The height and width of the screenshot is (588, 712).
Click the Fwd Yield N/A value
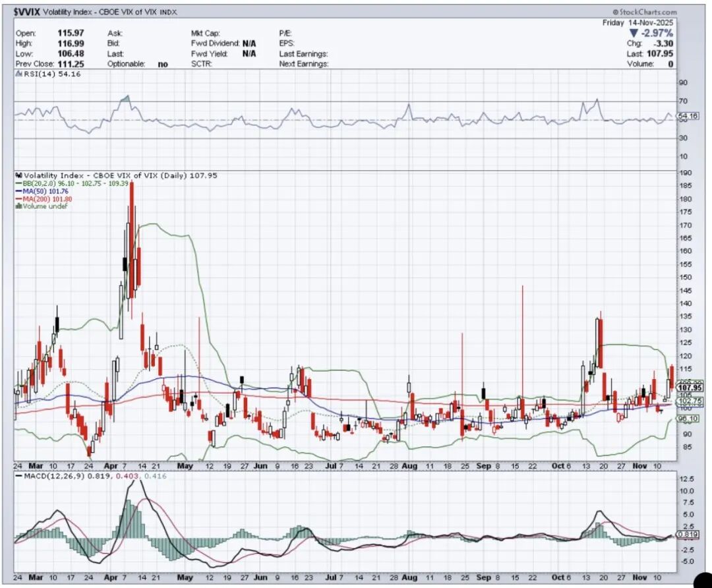coord(249,53)
